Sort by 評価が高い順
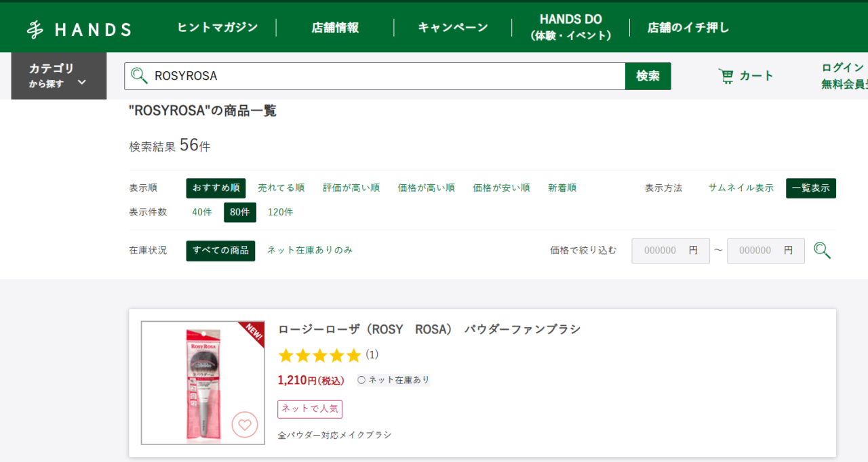 tap(351, 188)
